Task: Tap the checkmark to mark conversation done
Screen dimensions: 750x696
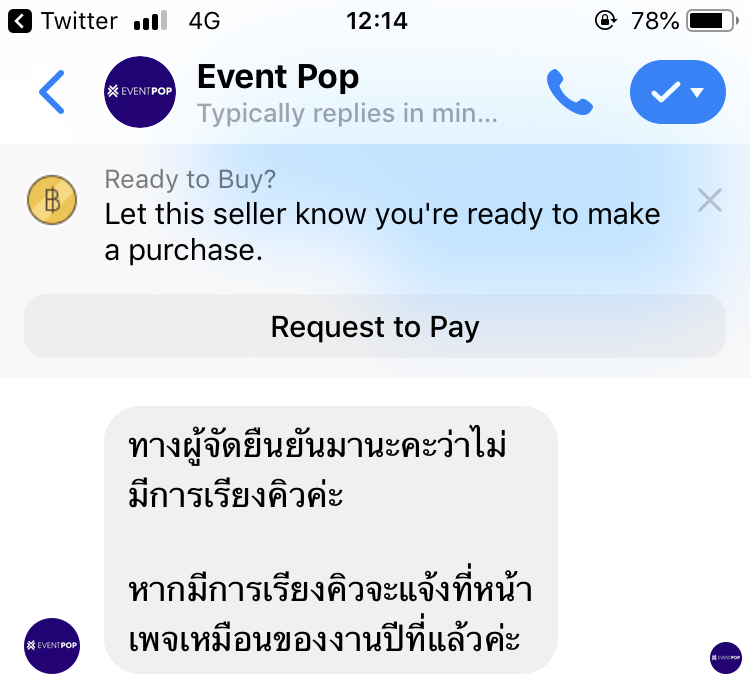Action: [665, 92]
